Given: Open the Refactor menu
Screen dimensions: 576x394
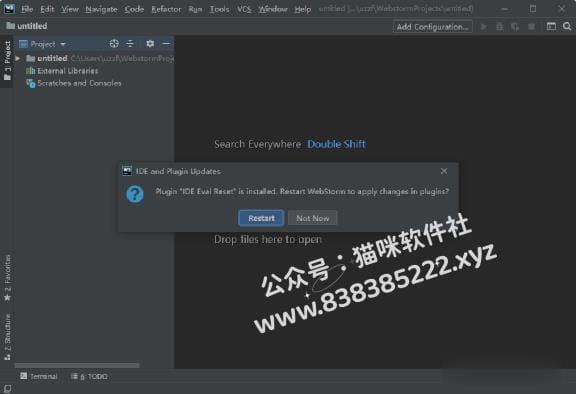Looking at the screenshot, I should (x=166, y=9).
